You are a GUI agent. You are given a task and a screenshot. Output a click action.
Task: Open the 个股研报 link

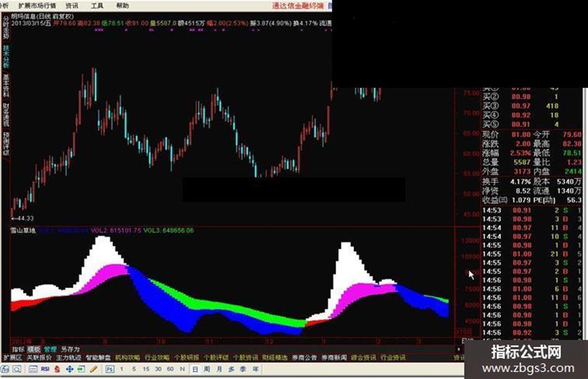pos(187,358)
